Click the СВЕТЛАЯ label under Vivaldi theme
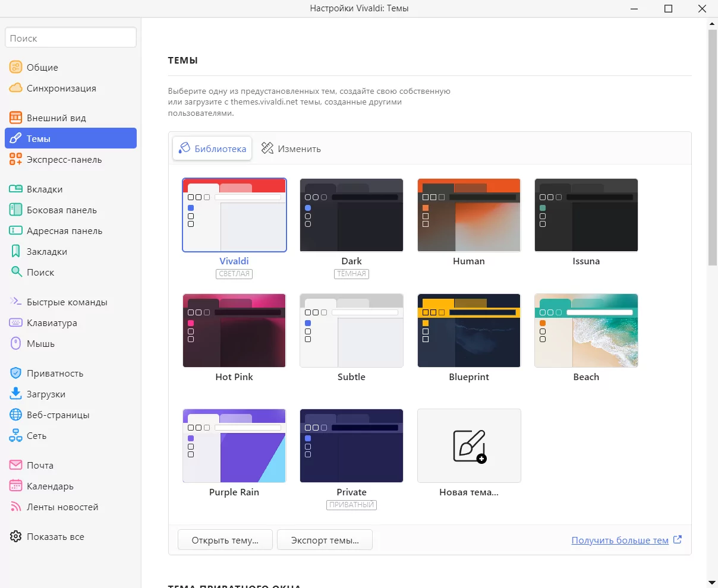This screenshot has width=718, height=588. (x=234, y=274)
